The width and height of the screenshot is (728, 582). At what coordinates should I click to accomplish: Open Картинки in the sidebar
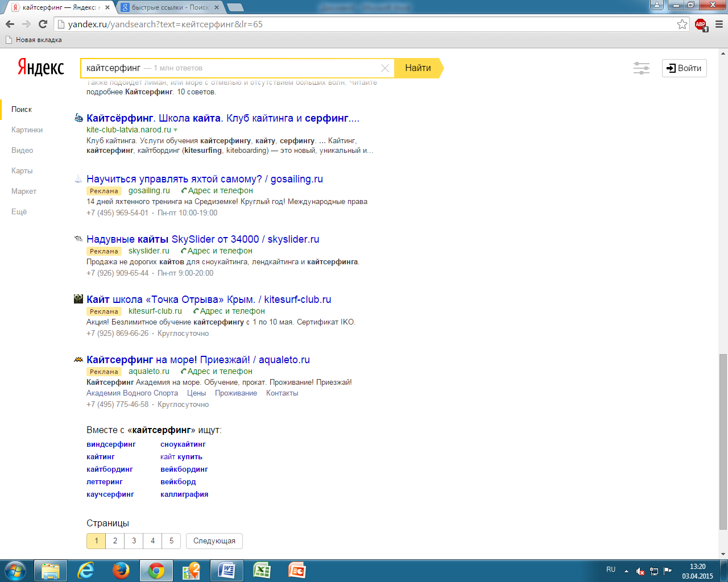(x=27, y=130)
